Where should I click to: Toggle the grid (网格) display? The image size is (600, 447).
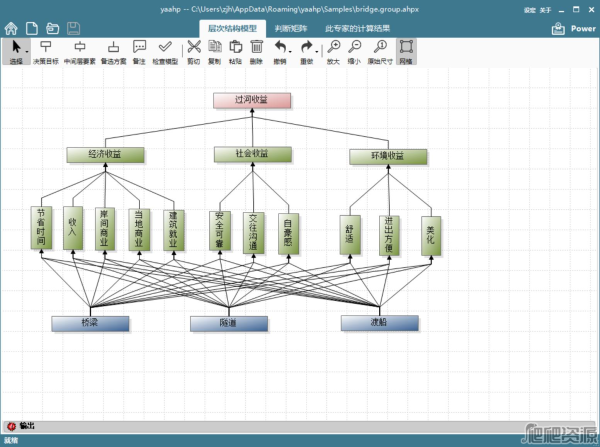(406, 51)
